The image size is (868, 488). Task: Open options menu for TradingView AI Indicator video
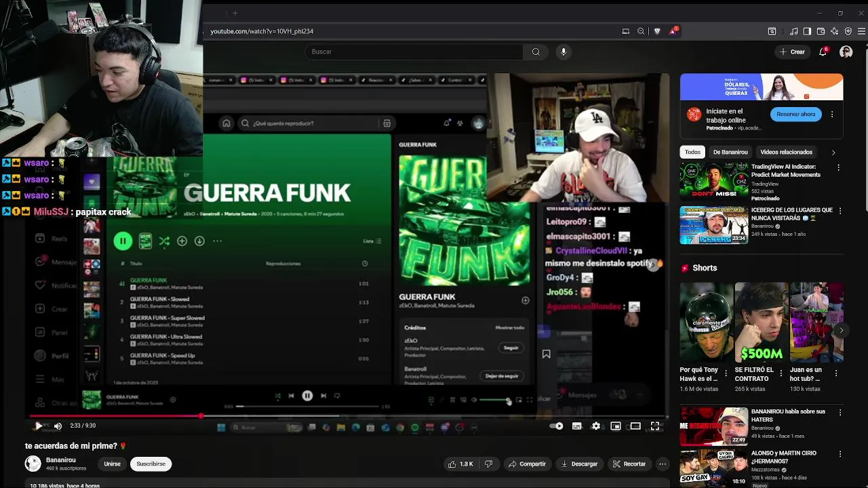pyautogui.click(x=838, y=167)
